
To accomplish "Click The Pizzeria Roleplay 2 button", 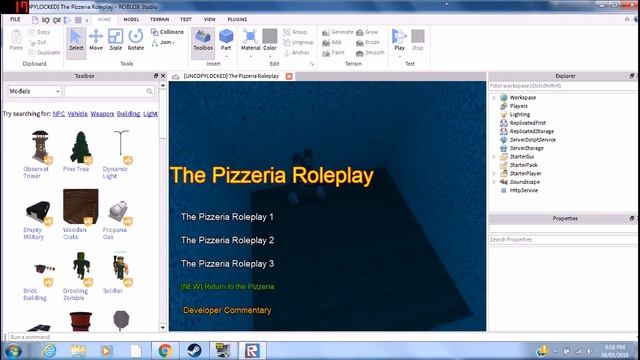I will click(227, 240).
